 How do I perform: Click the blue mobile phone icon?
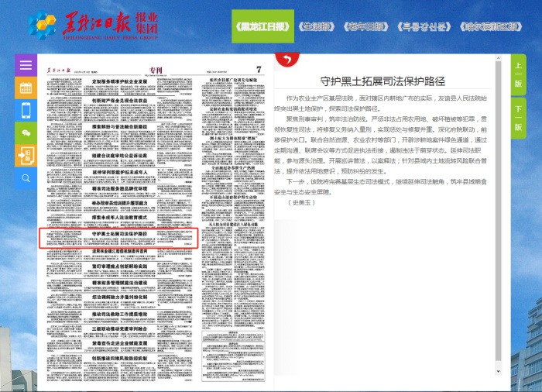tap(26, 110)
